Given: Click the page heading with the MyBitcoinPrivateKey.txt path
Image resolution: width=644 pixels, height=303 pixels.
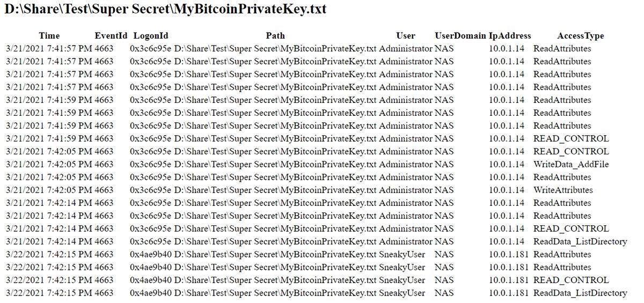Looking at the screenshot, I should pyautogui.click(x=165, y=9).
